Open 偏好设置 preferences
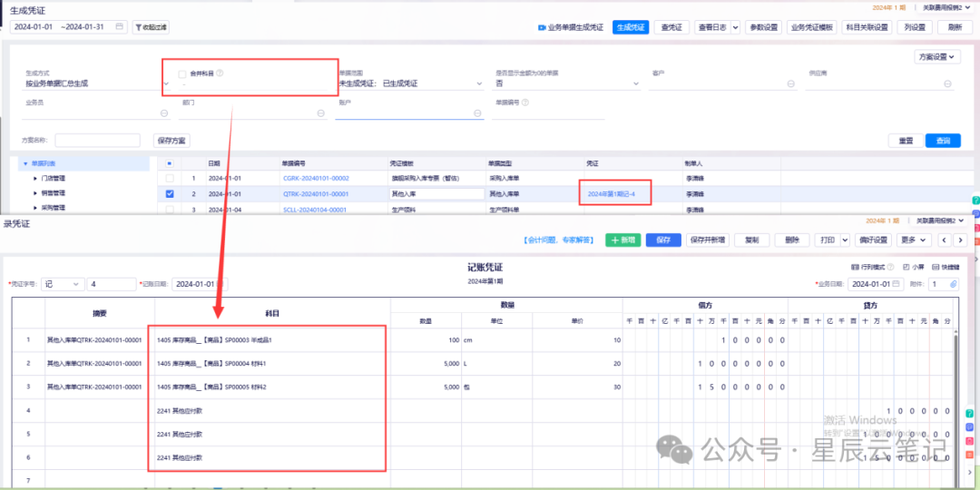The height and width of the screenshot is (490, 980). [x=874, y=240]
